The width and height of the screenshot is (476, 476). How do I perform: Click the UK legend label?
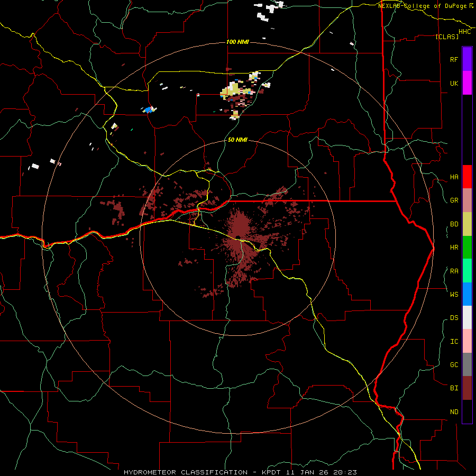click(454, 83)
